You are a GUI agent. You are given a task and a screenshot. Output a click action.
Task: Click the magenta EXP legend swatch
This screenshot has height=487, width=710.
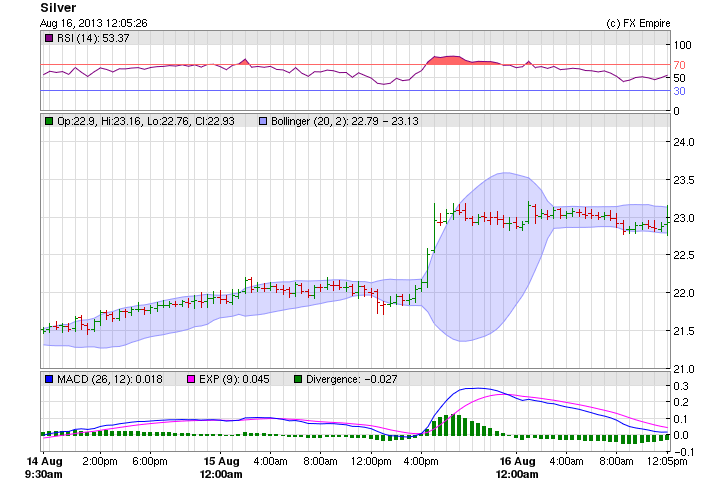click(x=191, y=379)
